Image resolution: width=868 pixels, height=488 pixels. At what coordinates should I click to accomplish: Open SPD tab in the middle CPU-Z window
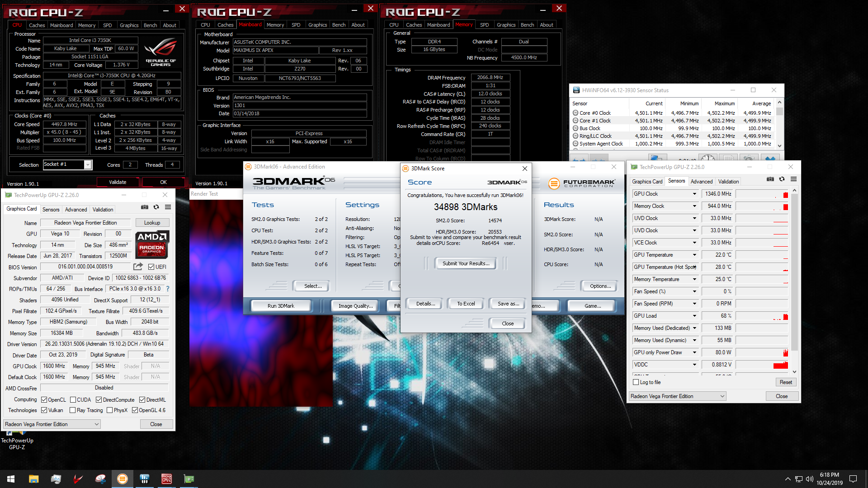click(296, 25)
